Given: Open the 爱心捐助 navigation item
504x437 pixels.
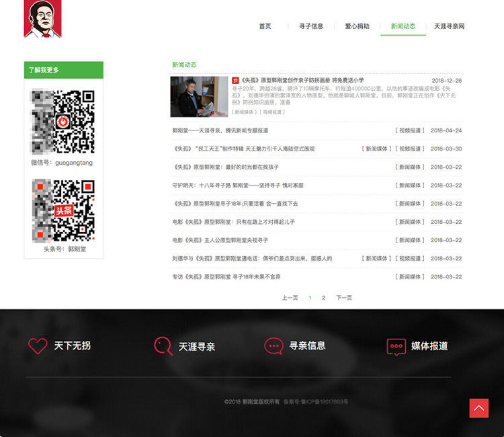Looking at the screenshot, I should [x=357, y=26].
